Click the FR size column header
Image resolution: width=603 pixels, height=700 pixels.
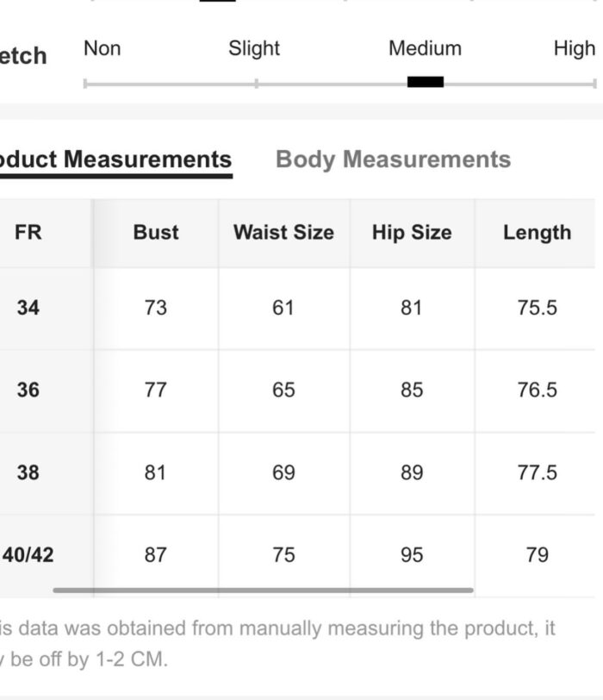click(x=28, y=233)
